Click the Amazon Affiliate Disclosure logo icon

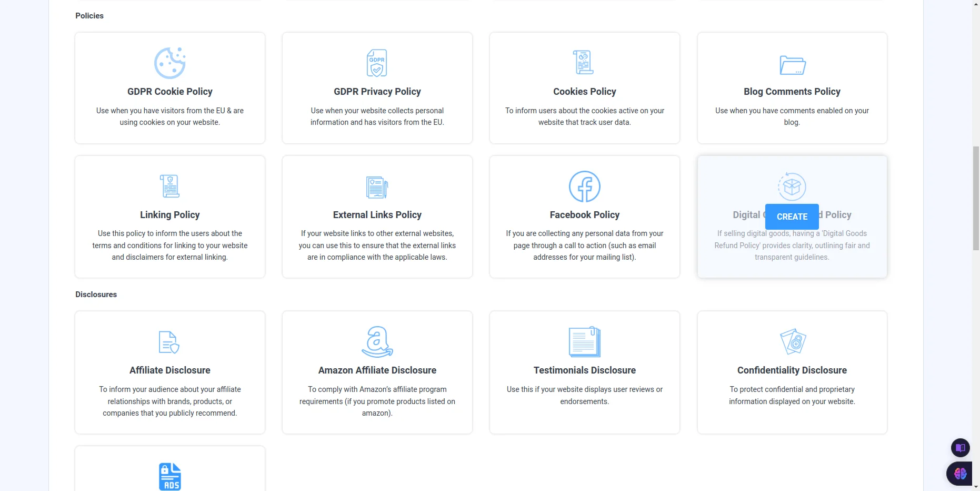click(x=377, y=342)
